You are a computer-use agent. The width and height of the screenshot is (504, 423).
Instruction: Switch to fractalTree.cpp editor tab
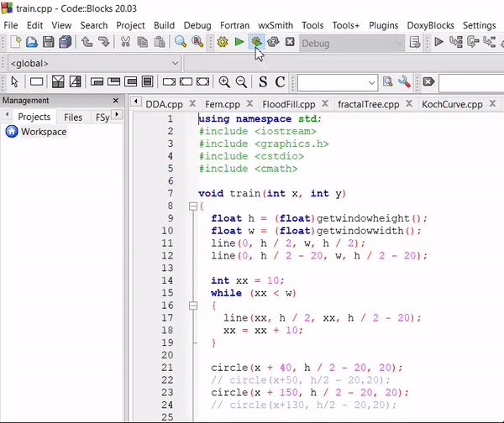pos(369,104)
